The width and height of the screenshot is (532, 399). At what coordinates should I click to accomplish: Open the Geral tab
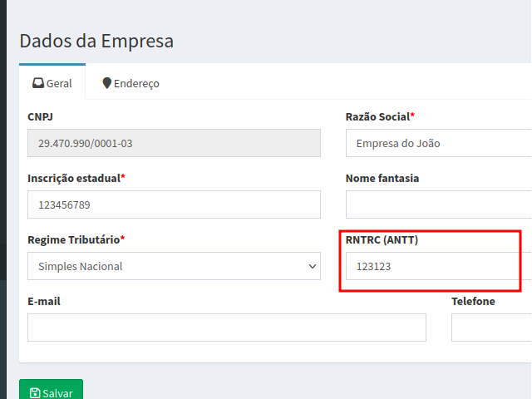52,83
